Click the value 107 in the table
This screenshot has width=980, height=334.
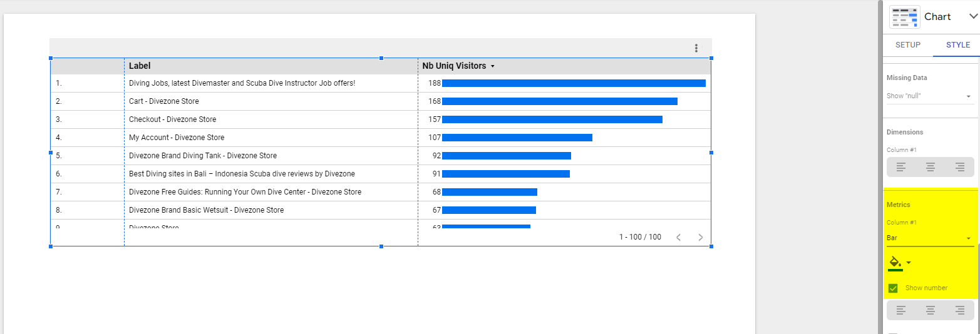[x=435, y=138]
